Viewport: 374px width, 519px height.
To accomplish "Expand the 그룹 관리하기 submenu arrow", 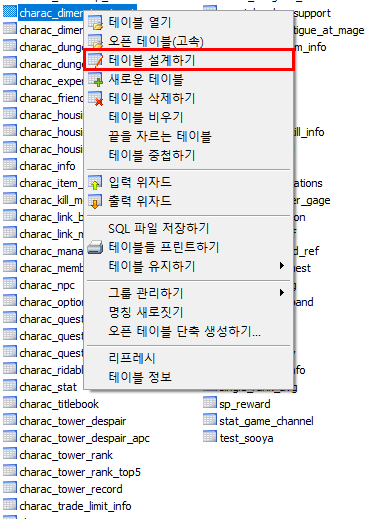I will tap(282, 293).
